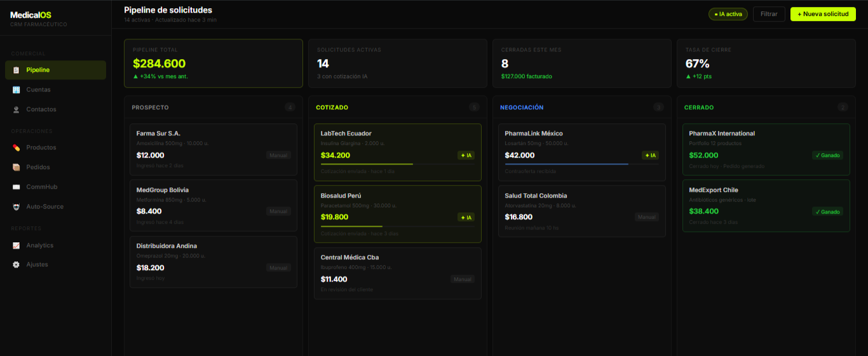Click the IA badge on Biosalud Perú
Image resolution: width=868 pixels, height=356 pixels.
[466, 217]
